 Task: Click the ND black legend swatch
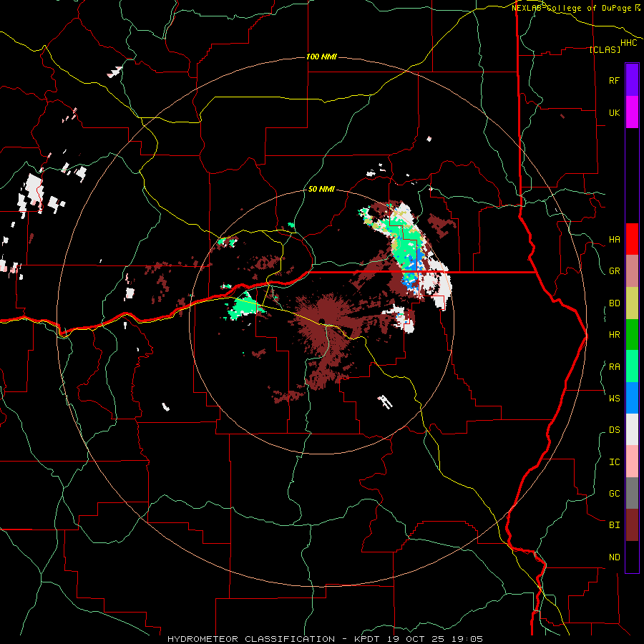coord(632,557)
